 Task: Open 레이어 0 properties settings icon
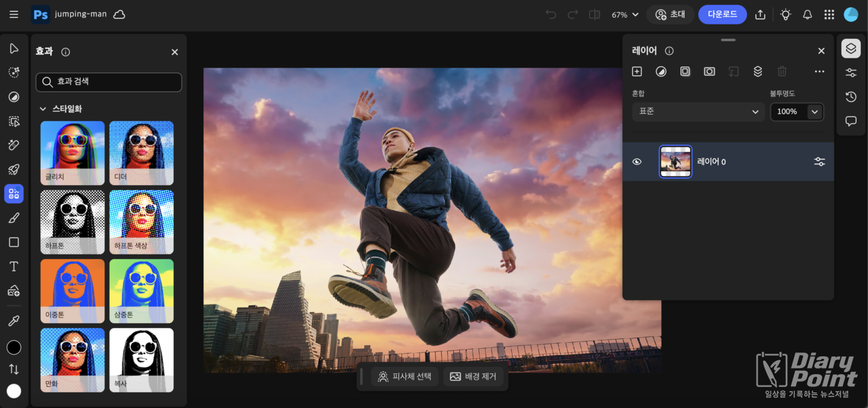tap(819, 162)
